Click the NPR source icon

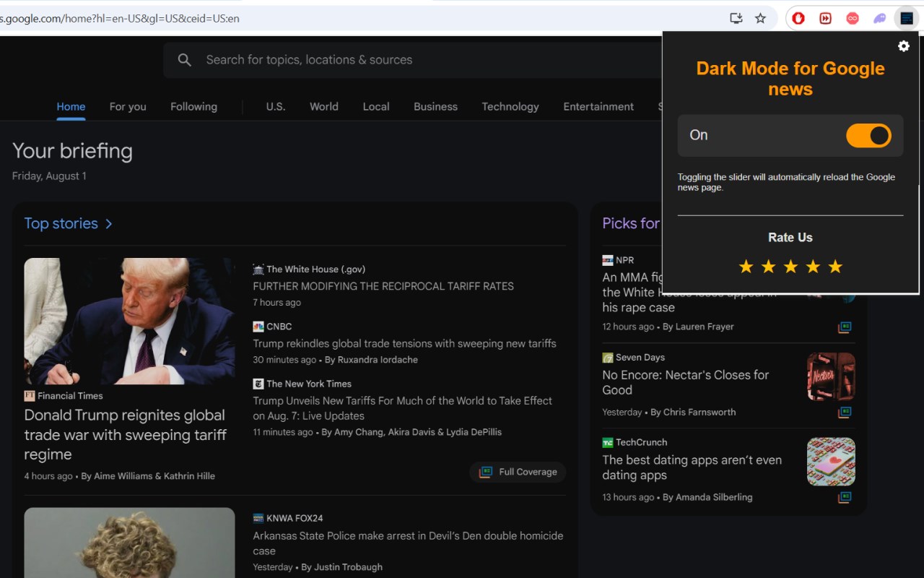[x=608, y=260]
